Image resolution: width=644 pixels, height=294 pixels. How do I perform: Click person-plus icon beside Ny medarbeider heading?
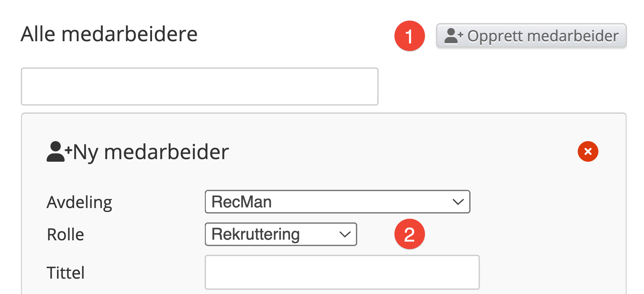[59, 151]
